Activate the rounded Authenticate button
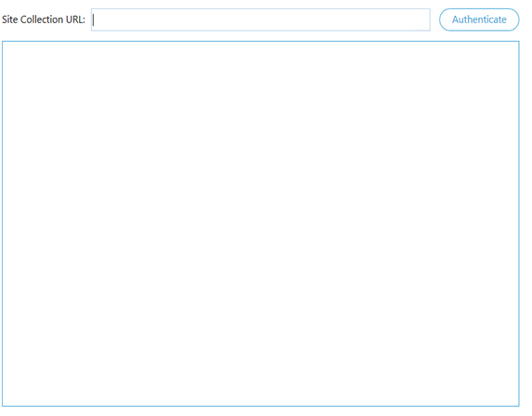The image size is (532, 416). pos(479,19)
